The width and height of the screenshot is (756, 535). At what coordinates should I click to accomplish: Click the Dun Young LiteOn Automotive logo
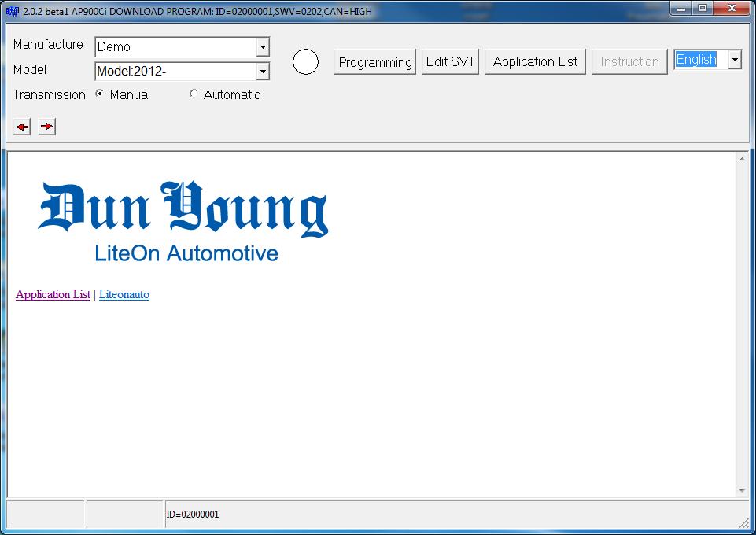point(183,222)
